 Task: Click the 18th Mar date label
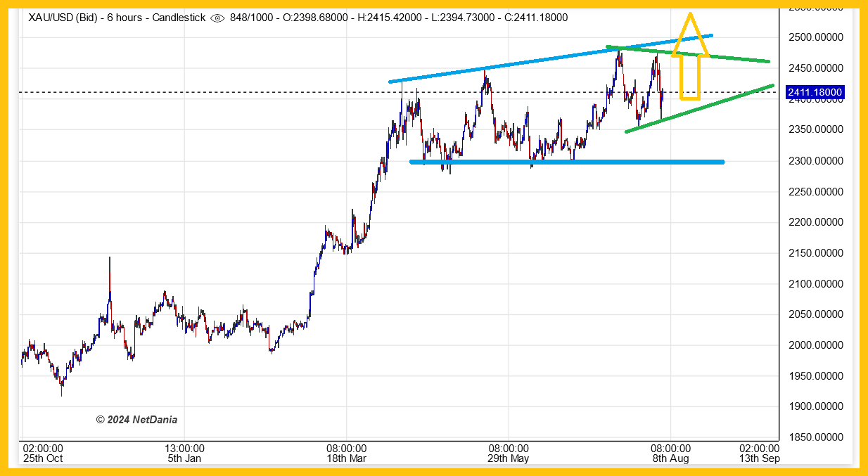tap(347, 458)
